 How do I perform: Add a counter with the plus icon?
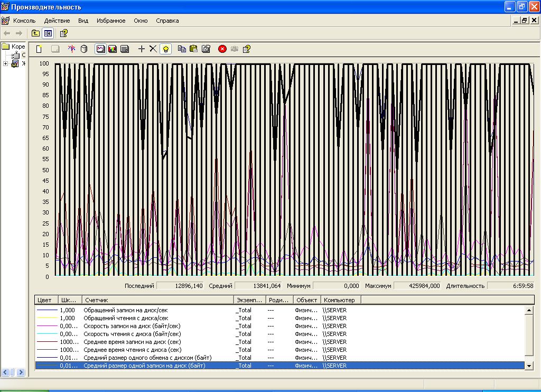(x=141, y=49)
